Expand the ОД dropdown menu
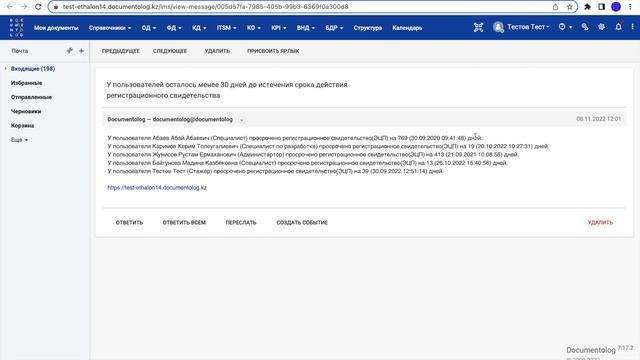Viewport: 640px width, 360px height. click(x=149, y=28)
